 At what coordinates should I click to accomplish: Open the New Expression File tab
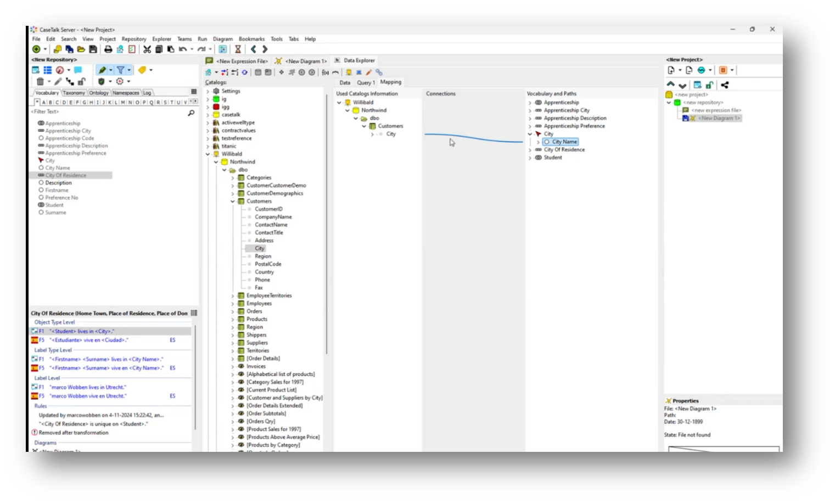237,61
